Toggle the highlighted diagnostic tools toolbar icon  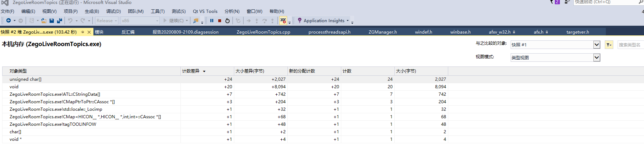(283, 21)
